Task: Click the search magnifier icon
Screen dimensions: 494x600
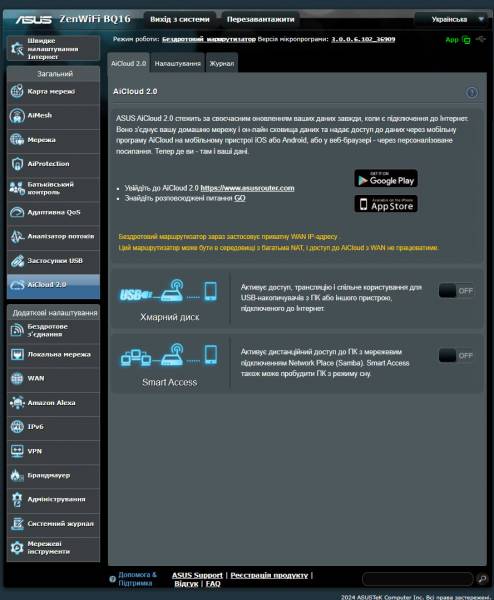Action: [482, 579]
